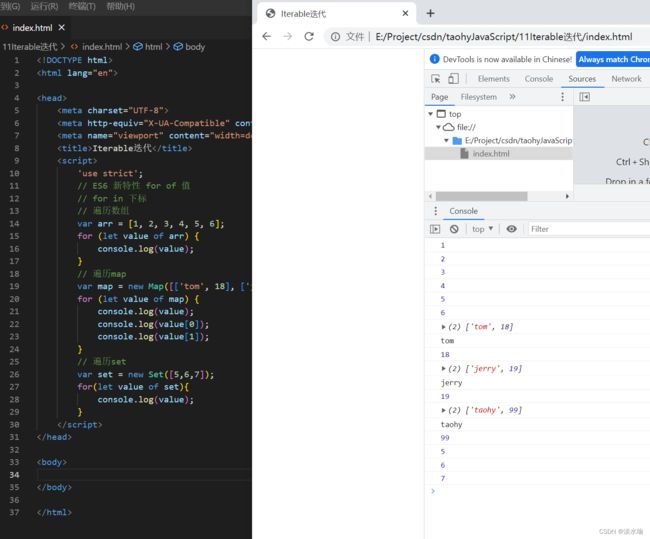
Task: Collapse the top frame tree node
Action: [x=430, y=114]
